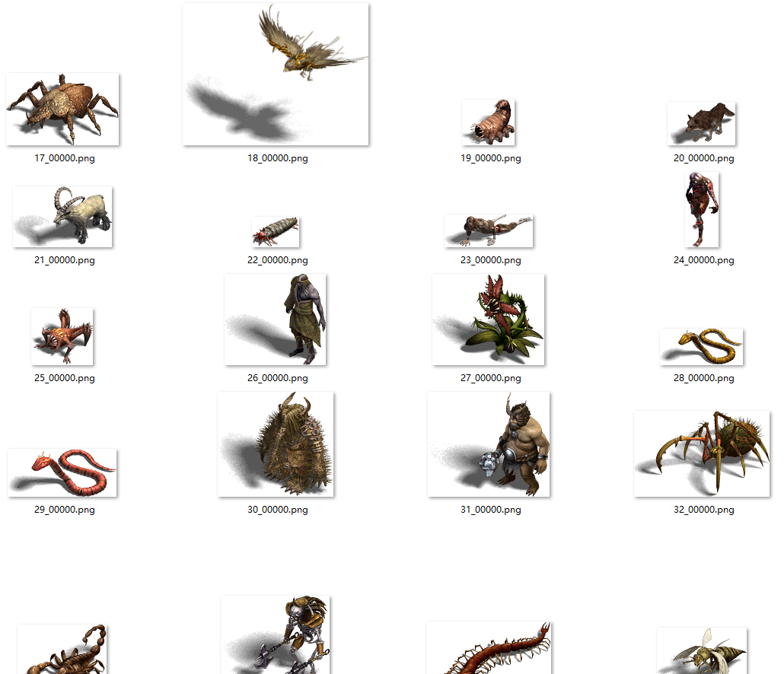Select the spiky horned beast 30_00000.png
The width and height of the screenshot is (784, 674).
[276, 444]
